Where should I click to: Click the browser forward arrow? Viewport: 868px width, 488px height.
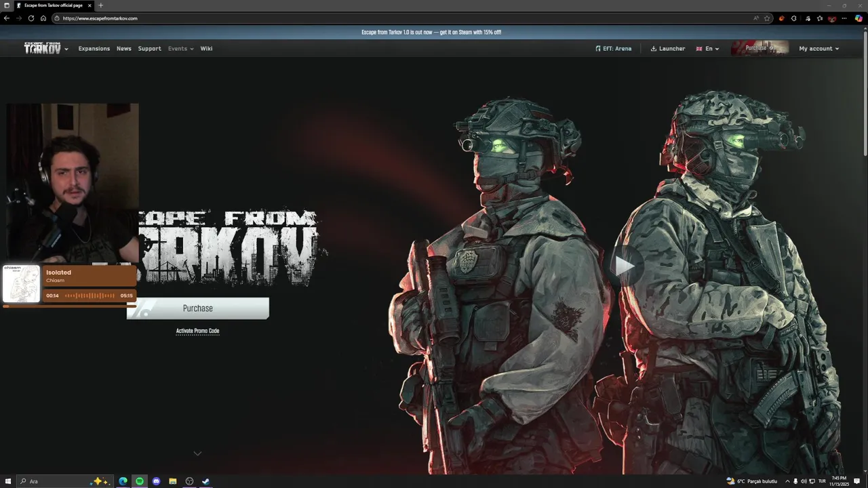tap(18, 18)
